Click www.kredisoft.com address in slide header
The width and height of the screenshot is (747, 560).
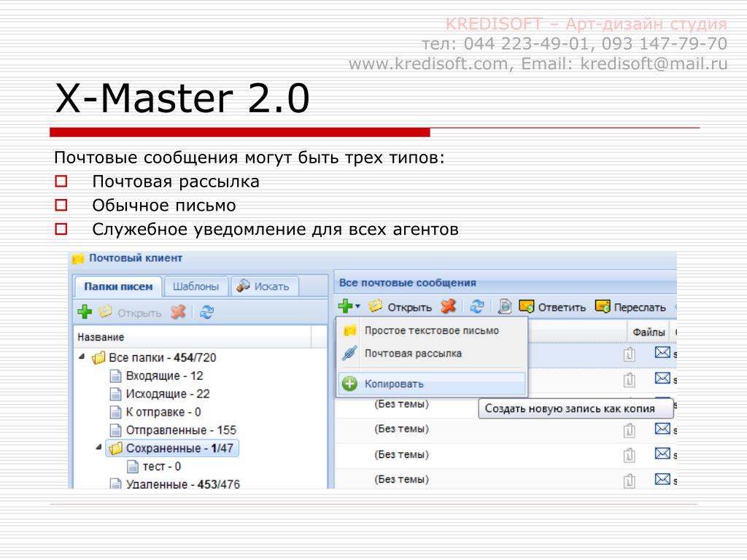coord(428,63)
